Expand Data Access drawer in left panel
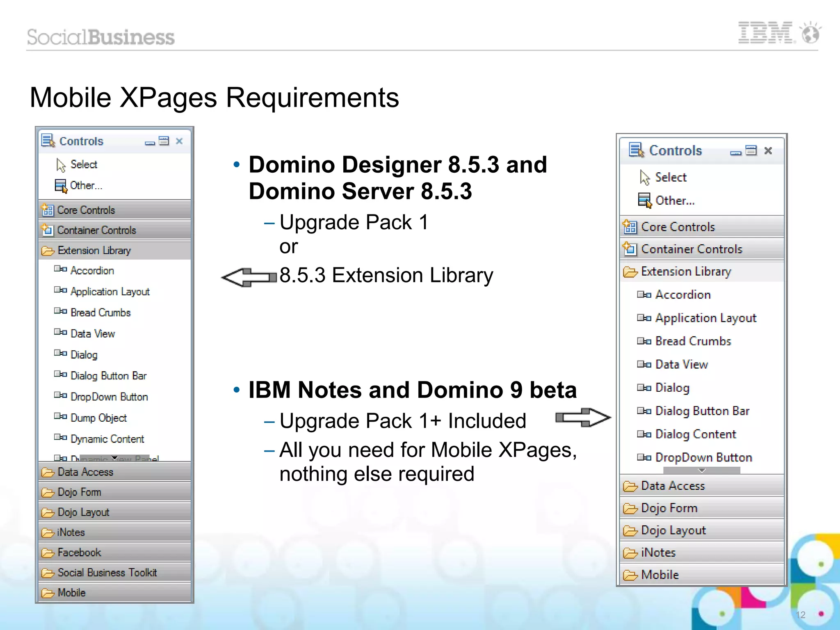The image size is (840, 630). pyautogui.click(x=115, y=472)
